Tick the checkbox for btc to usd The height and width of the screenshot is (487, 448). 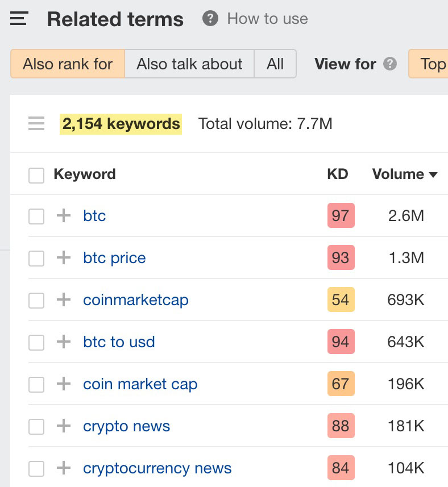[36, 342]
